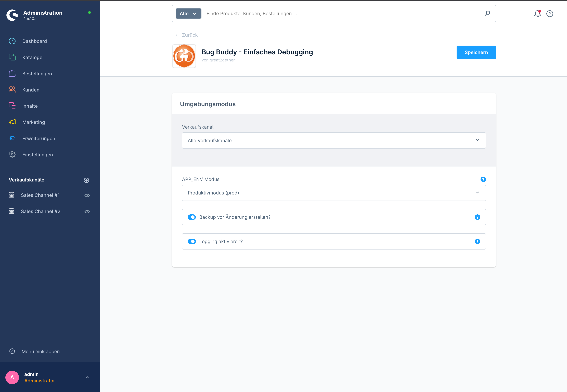Open the Einstellungen menu item
The image size is (567, 392).
pyautogui.click(x=37, y=155)
